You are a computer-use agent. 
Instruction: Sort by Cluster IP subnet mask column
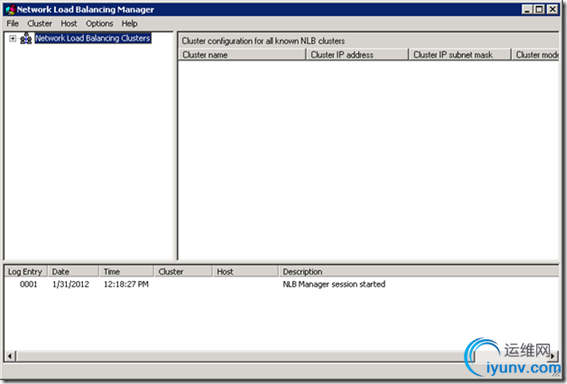[460, 55]
